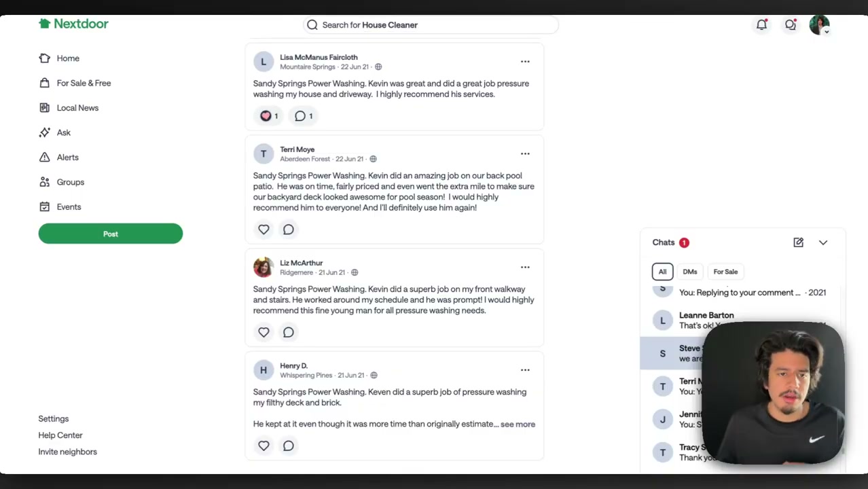Click globe visibility icon on Lisa's post
Viewport: 868px width, 489px height.
tap(378, 67)
